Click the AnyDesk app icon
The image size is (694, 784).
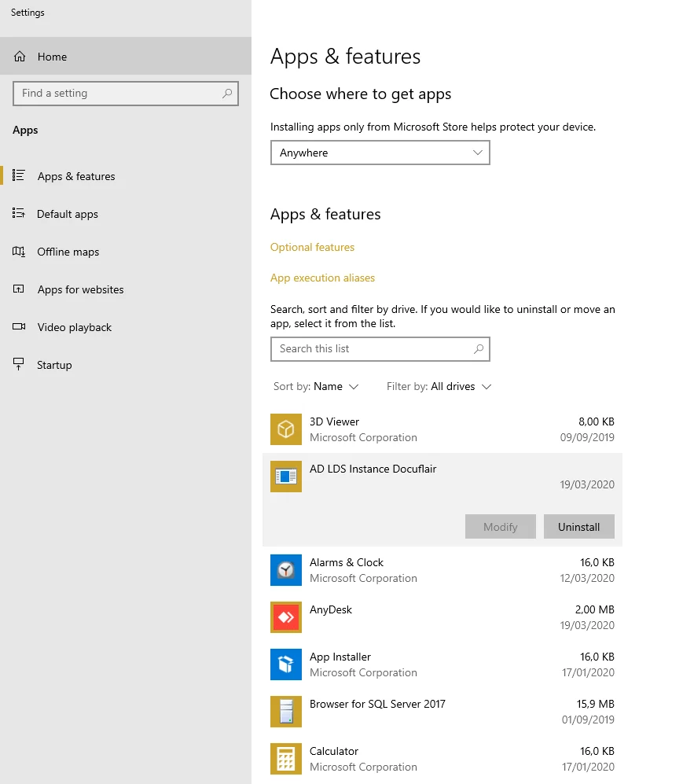(286, 617)
